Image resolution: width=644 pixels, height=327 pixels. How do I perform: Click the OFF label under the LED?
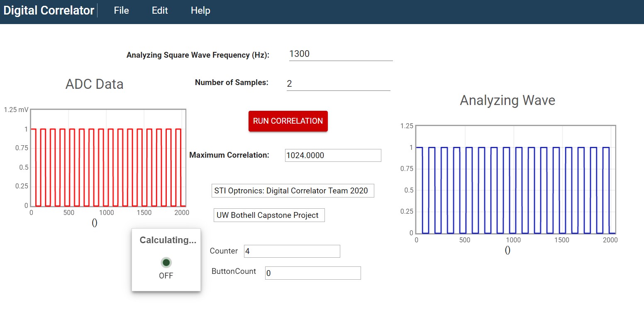[166, 276]
